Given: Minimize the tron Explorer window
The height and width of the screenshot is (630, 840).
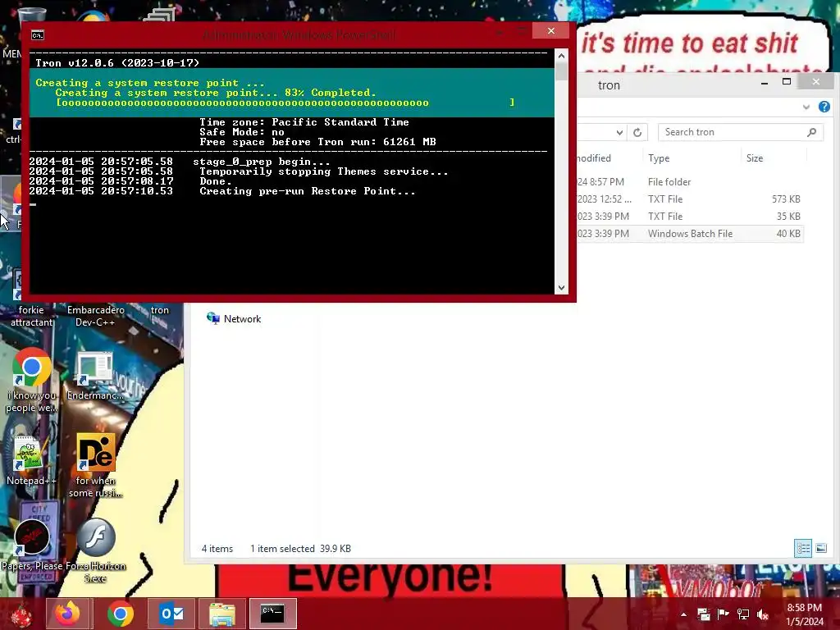Looking at the screenshot, I should click(765, 83).
